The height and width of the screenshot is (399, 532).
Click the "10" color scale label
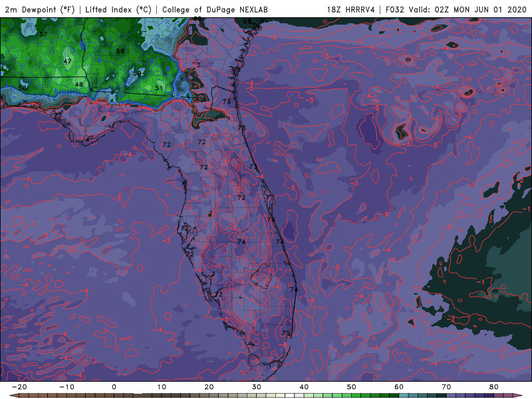162,387
